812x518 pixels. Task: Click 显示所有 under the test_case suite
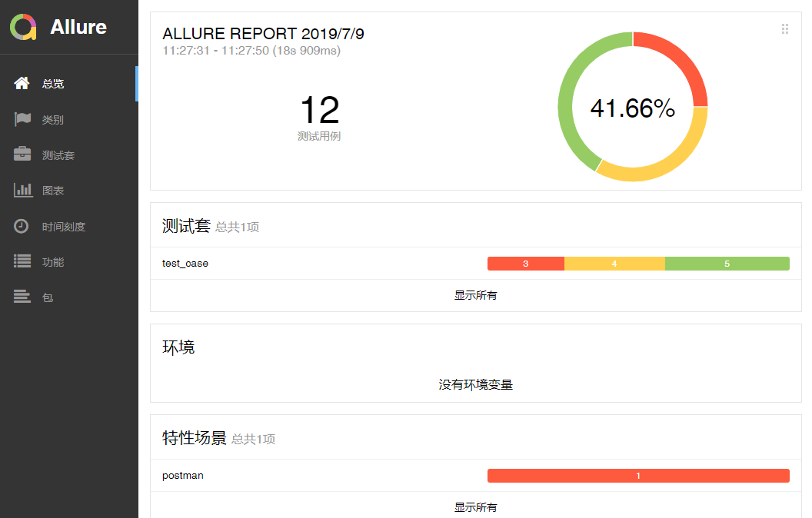[475, 295]
